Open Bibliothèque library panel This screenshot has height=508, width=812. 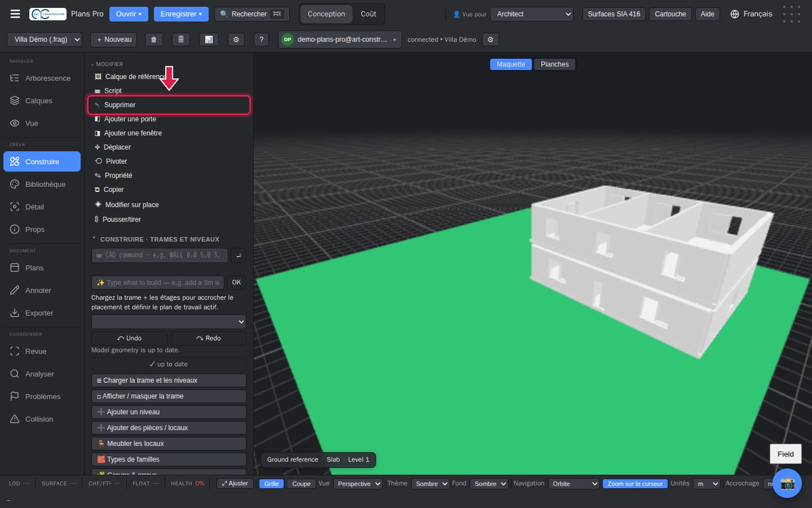(x=42, y=184)
